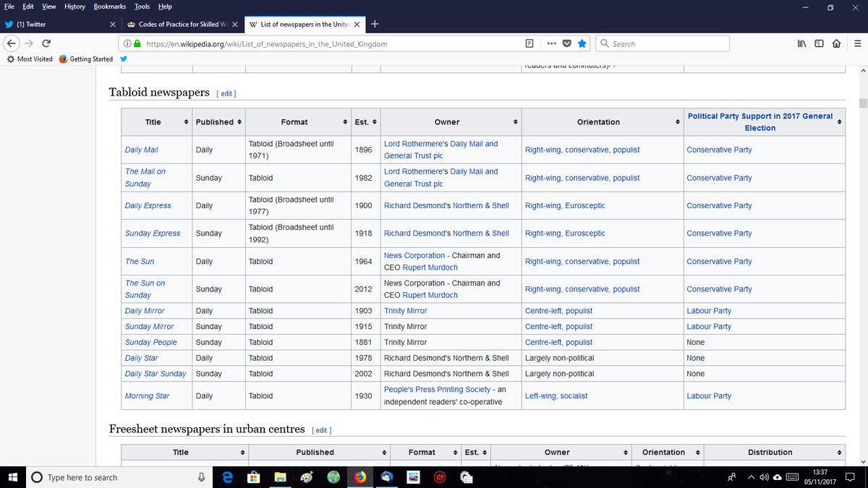This screenshot has height=488, width=868.
Task: Click the volume speaker tray icon
Action: point(764,477)
